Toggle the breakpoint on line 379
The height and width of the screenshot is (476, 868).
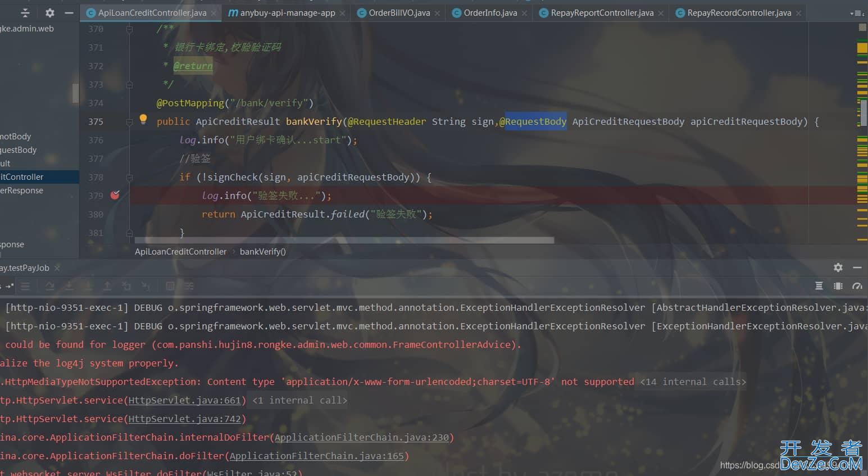click(x=115, y=195)
